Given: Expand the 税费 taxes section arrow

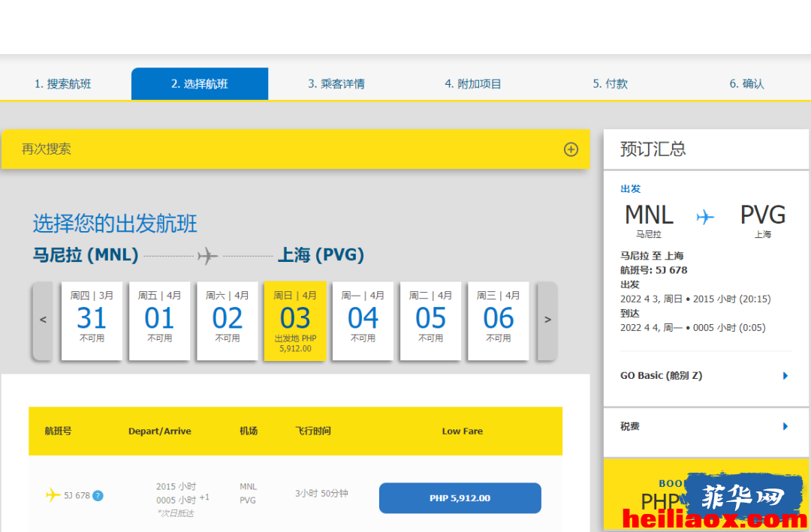Looking at the screenshot, I should pyautogui.click(x=785, y=426).
